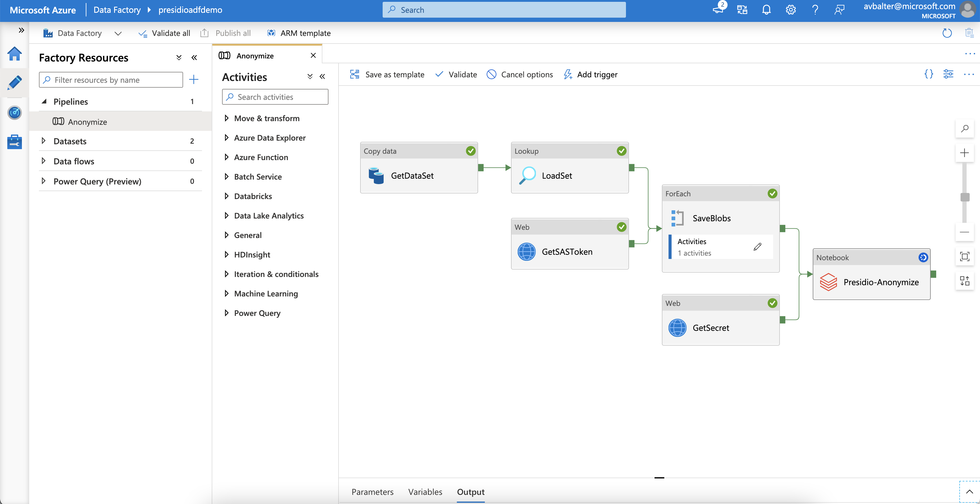Expand the Datasets tree section
This screenshot has width=980, height=504.
43,141
